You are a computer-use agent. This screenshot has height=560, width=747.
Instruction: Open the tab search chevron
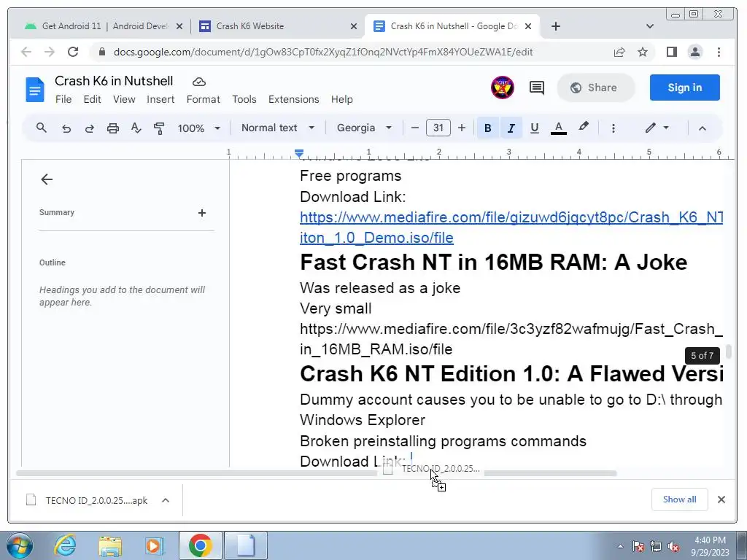(650, 26)
